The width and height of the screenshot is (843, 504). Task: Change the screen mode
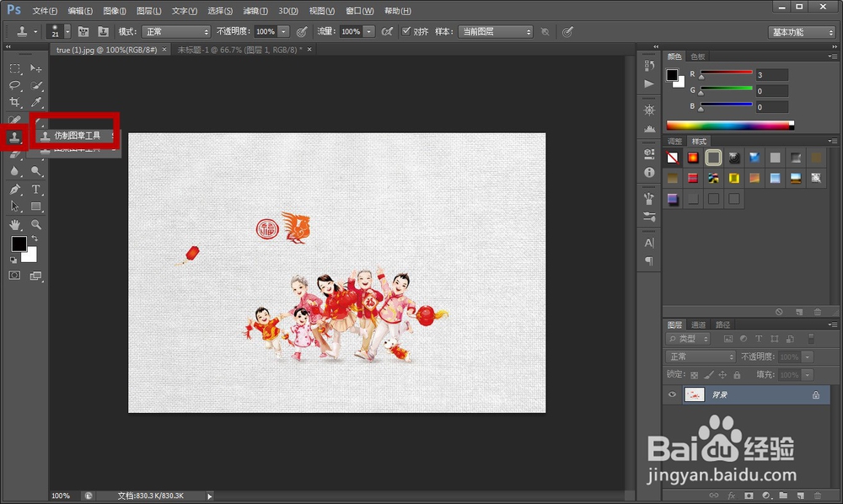[35, 276]
